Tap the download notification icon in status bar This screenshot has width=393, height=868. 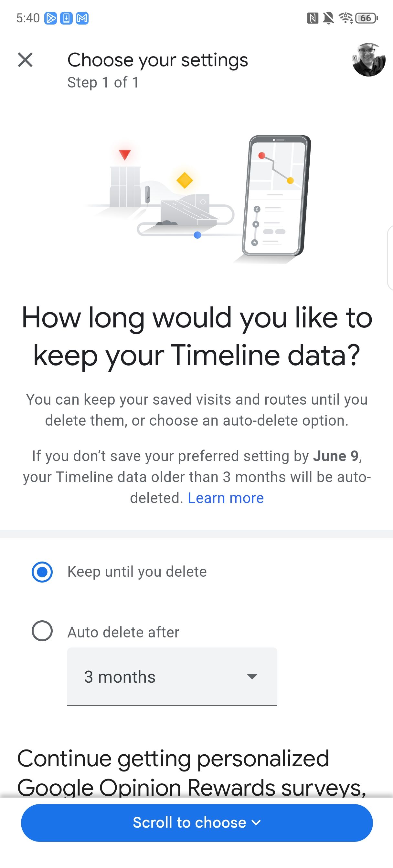point(67,18)
